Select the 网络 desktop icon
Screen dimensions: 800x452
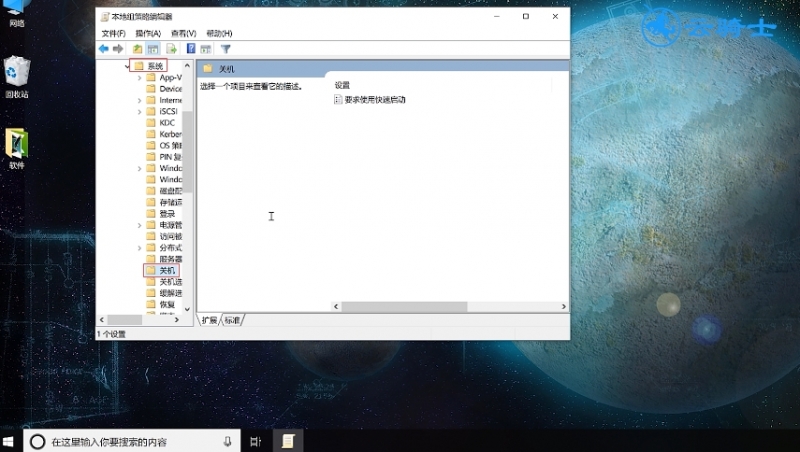tap(17, 14)
